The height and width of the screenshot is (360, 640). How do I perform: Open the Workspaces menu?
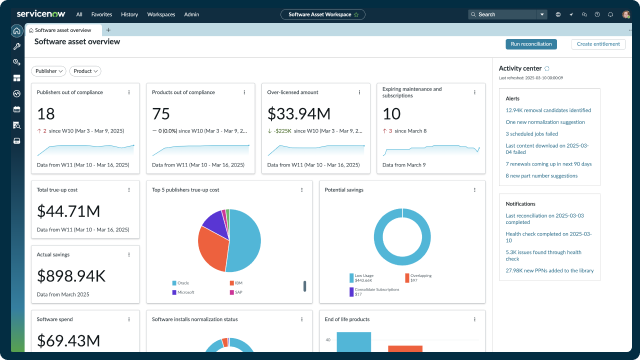[161, 14]
